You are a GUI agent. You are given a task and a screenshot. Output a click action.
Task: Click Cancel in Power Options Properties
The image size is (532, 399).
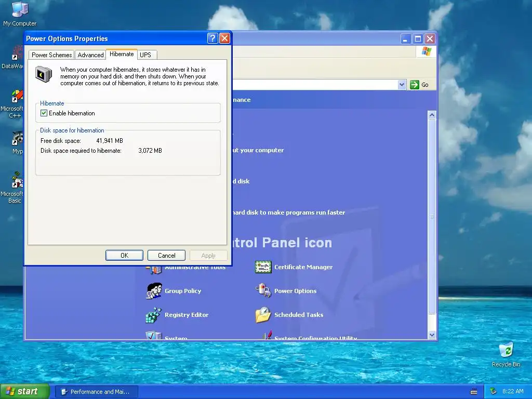coord(167,256)
